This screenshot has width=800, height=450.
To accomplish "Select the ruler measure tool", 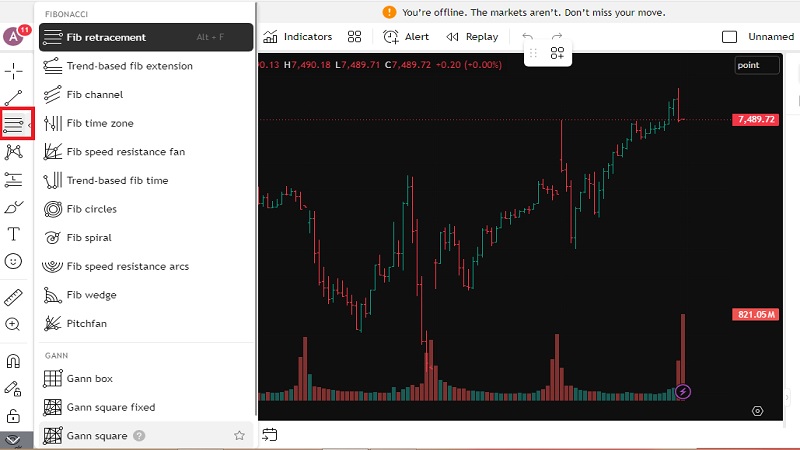I will tap(13, 297).
